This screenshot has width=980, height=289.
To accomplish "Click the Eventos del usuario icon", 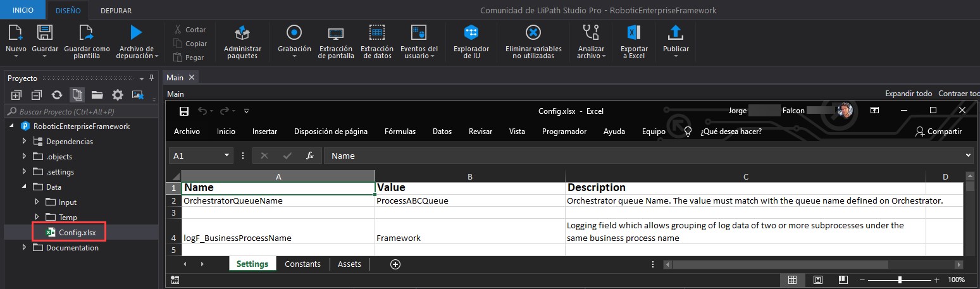I will 418,32.
